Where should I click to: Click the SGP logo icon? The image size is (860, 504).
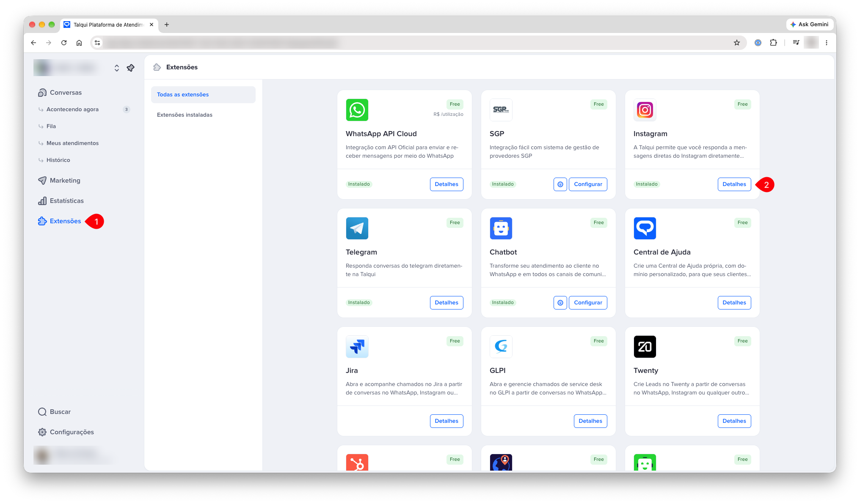click(501, 110)
